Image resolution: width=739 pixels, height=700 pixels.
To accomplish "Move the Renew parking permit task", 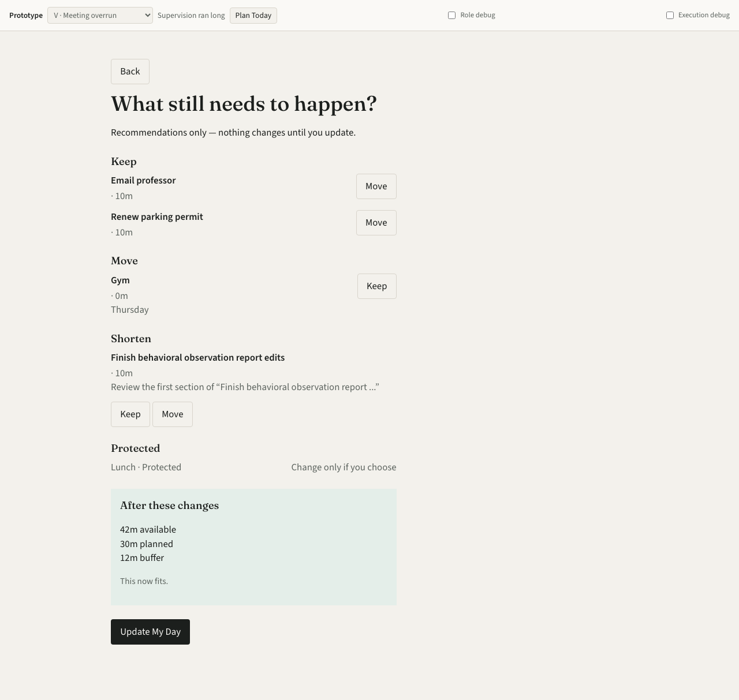I will (376, 223).
